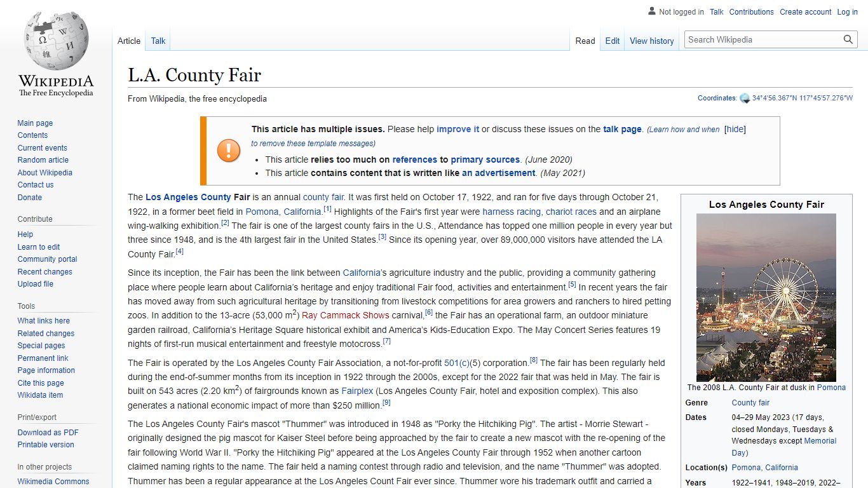
Task: Open the Special pages link
Action: click(41, 346)
